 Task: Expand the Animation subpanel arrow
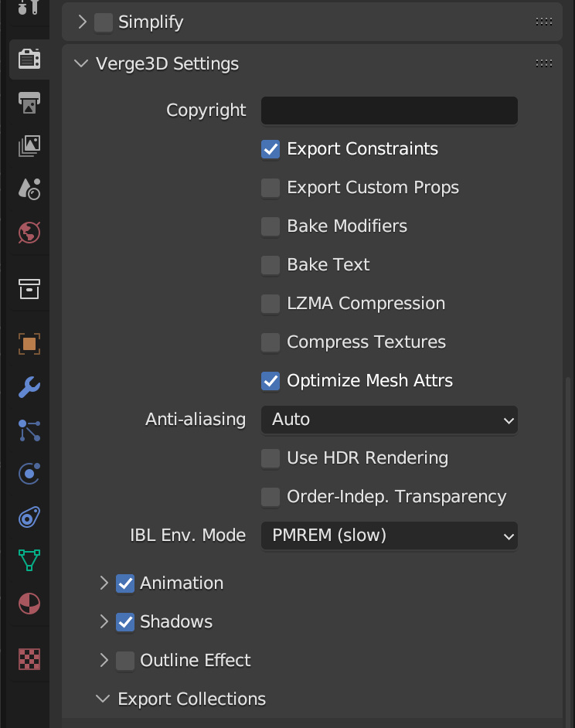point(104,583)
